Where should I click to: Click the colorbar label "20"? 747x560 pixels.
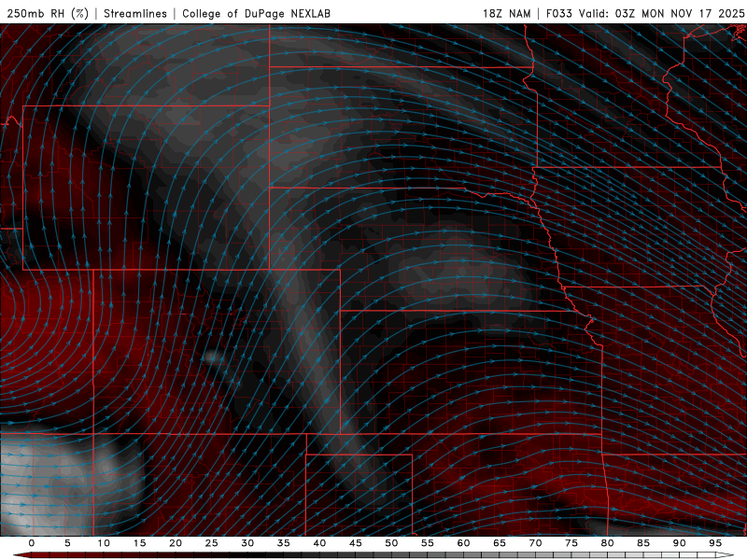coord(176,543)
